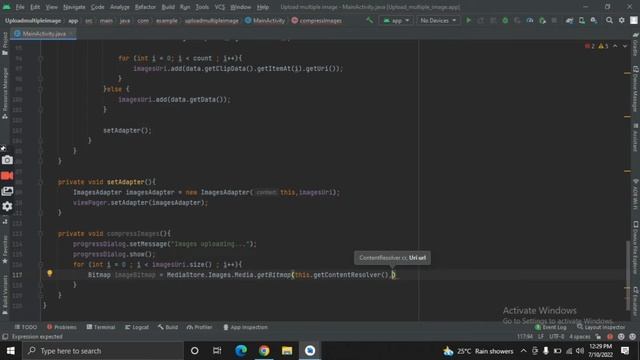Open Microsoft Edge from the taskbar
The height and width of the screenshot is (360, 640).
(241, 351)
